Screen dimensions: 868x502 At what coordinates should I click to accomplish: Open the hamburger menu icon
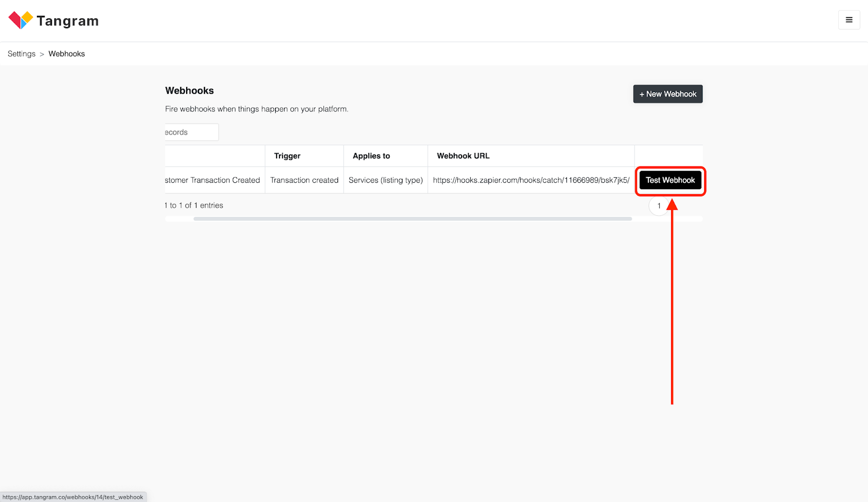[849, 20]
